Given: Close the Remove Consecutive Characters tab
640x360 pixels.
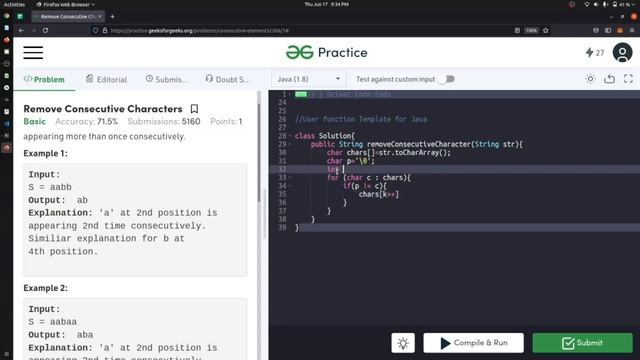Looking at the screenshot, I should [100, 17].
